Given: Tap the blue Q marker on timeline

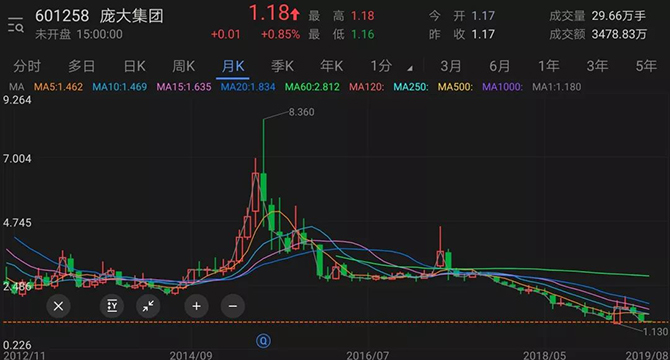Looking at the screenshot, I should point(263,341).
